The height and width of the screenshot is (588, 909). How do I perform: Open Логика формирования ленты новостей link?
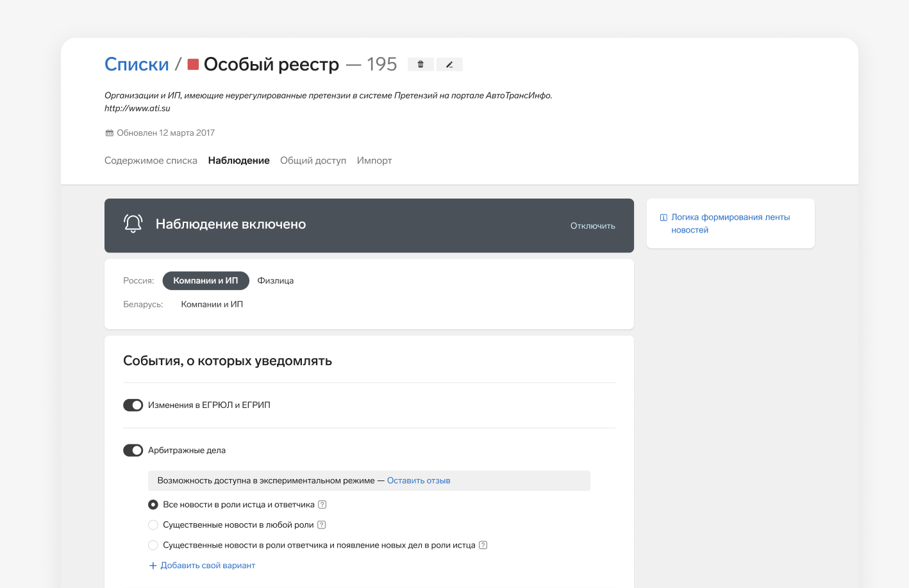pos(731,224)
